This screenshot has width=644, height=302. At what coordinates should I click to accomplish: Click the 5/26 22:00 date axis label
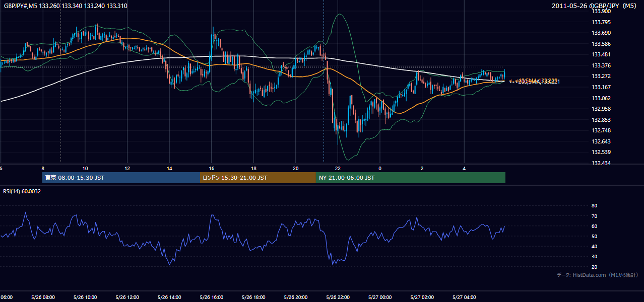338,297
